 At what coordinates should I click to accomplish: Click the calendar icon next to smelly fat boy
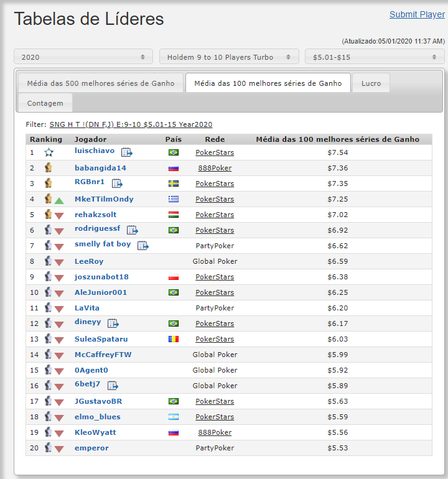point(142,245)
